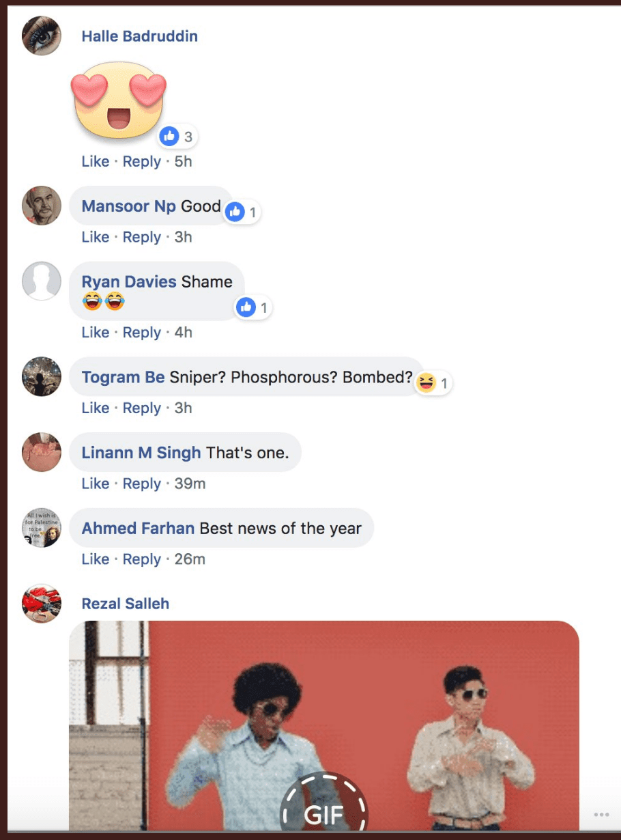Viewport: 621px width, 840px height.
Task: Like Ahmed Farhan's comment
Action: click(x=95, y=559)
